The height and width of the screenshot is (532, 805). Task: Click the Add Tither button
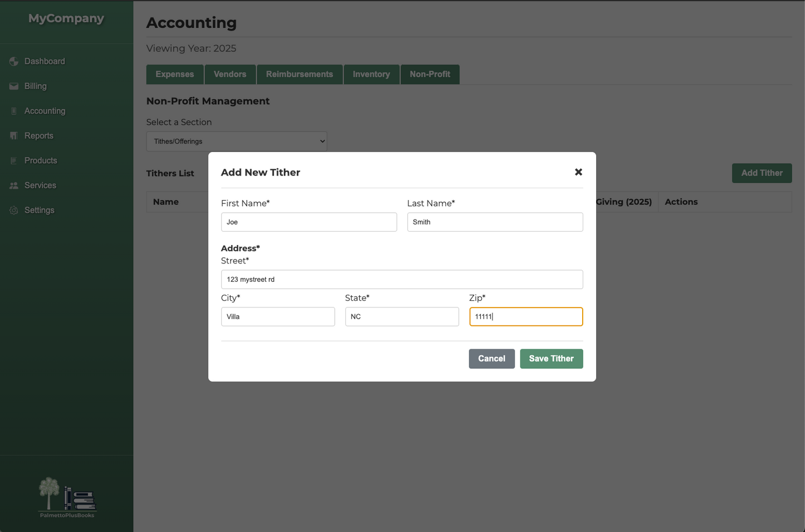point(762,173)
